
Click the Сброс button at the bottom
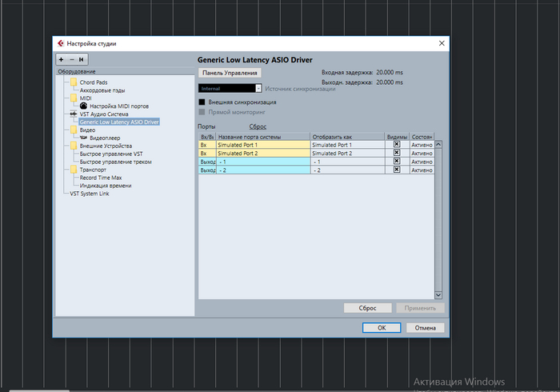point(367,308)
